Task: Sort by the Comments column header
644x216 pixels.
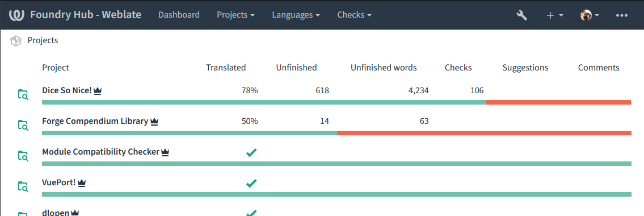Action: pyautogui.click(x=599, y=68)
